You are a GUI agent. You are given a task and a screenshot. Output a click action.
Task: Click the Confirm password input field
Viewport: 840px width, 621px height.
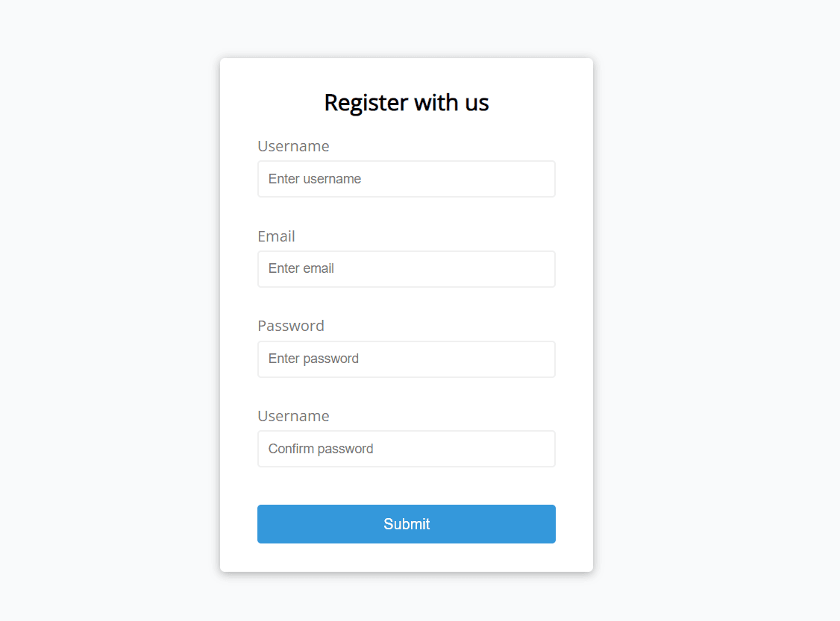pos(407,449)
